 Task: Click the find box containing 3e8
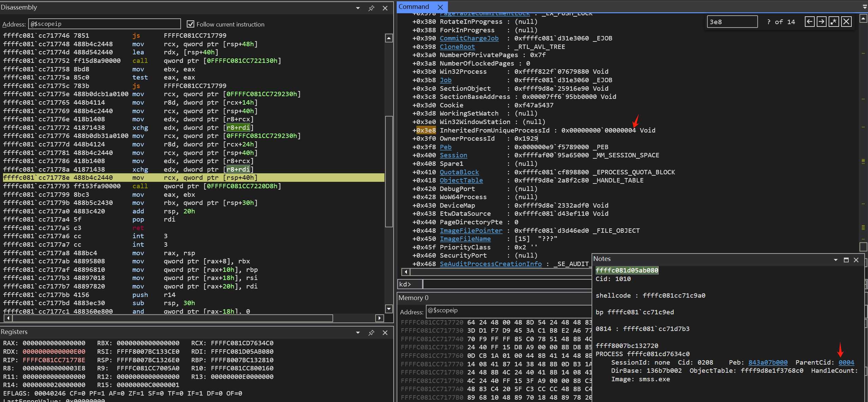point(732,22)
